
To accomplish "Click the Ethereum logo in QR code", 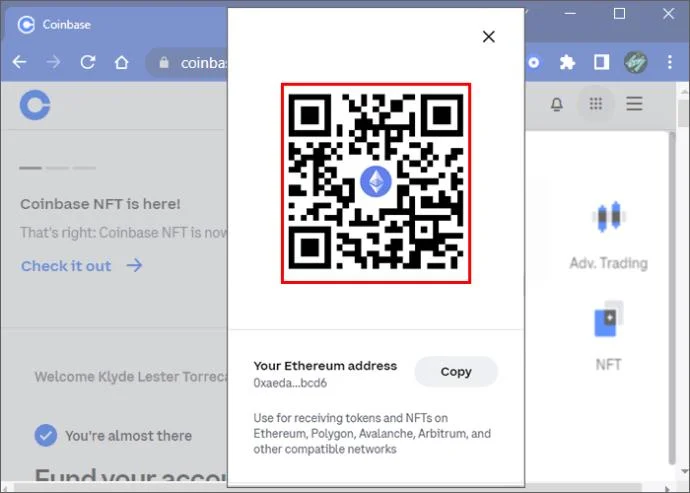I will pyautogui.click(x=376, y=181).
